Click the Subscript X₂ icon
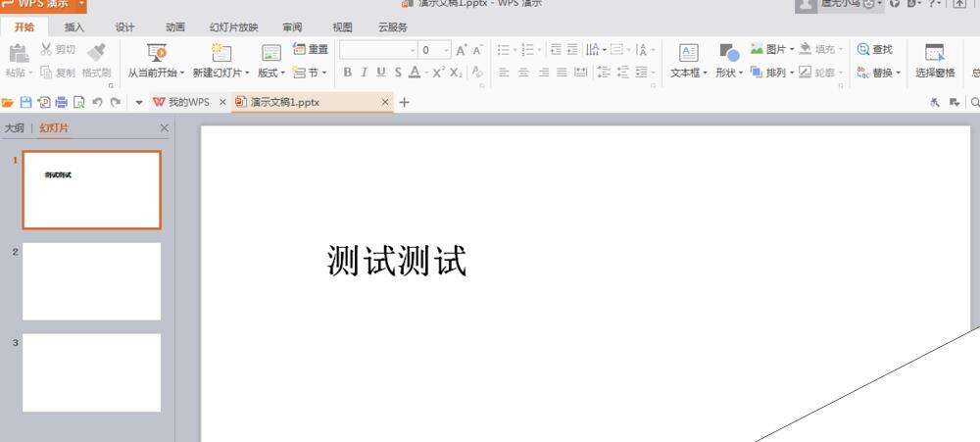Screen dimensions: 980x442 457,73
